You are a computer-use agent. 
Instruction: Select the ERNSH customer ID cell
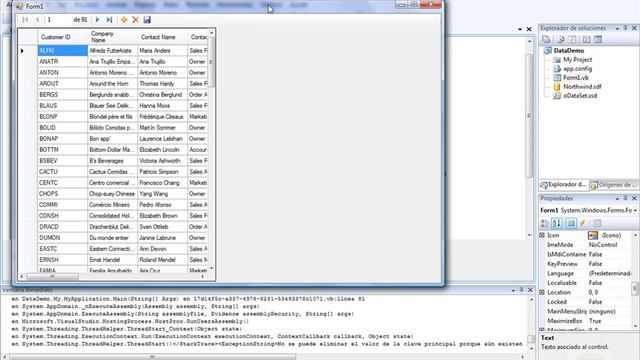pos(62,260)
